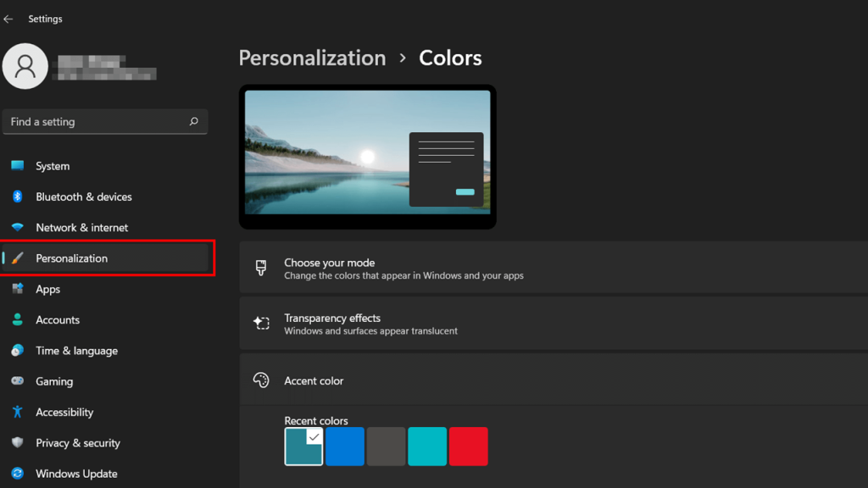Viewport: 868px width, 488px height.
Task: Click the Time & language globe icon
Action: [x=17, y=351]
